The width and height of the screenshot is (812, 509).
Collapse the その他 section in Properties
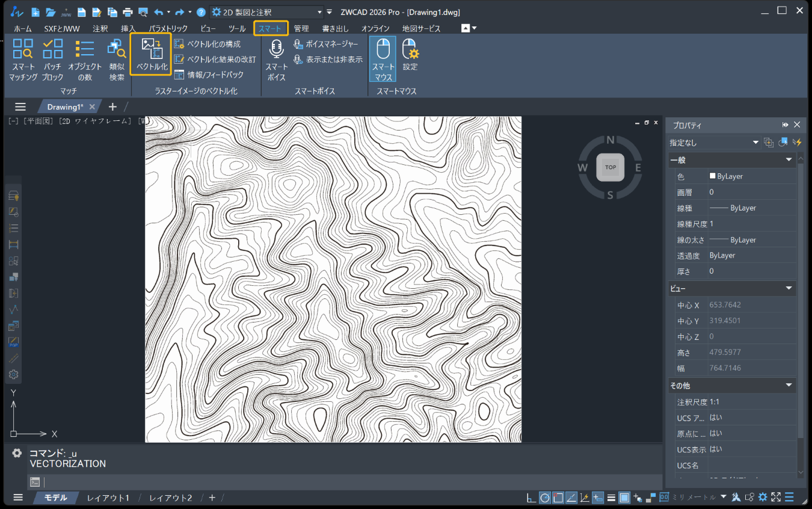[x=789, y=386]
